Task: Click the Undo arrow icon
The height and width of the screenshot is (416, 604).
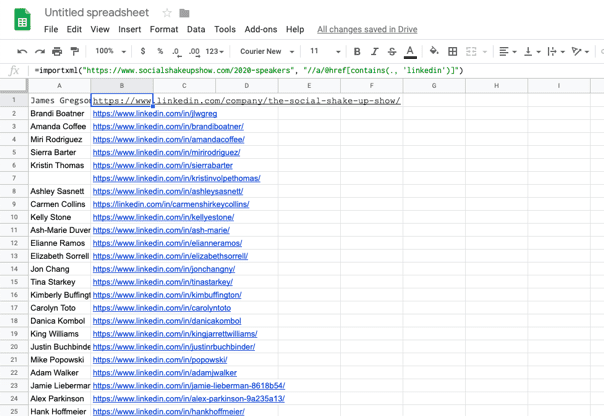Action: pyautogui.click(x=22, y=51)
